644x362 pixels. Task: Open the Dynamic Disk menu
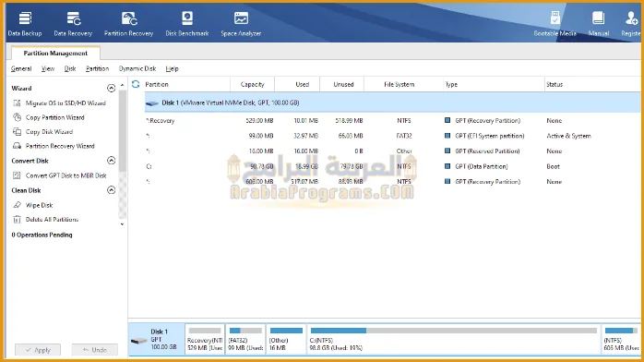point(137,68)
